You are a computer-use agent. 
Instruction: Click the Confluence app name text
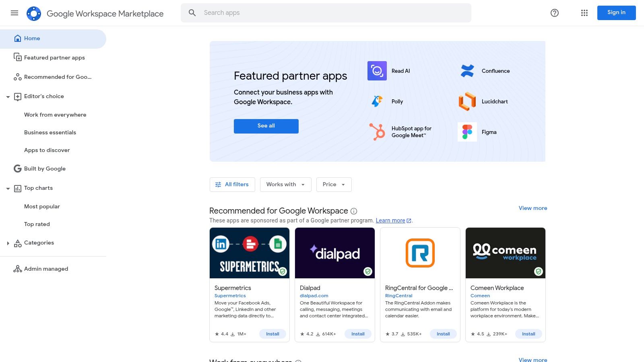tap(495, 71)
